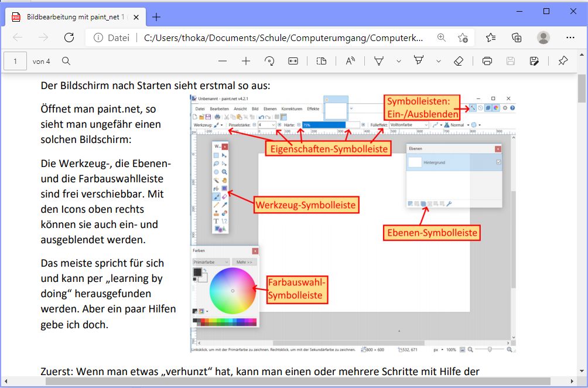Activate the Draw pen in PDF toolbar
The image size is (588, 388).
click(x=379, y=61)
